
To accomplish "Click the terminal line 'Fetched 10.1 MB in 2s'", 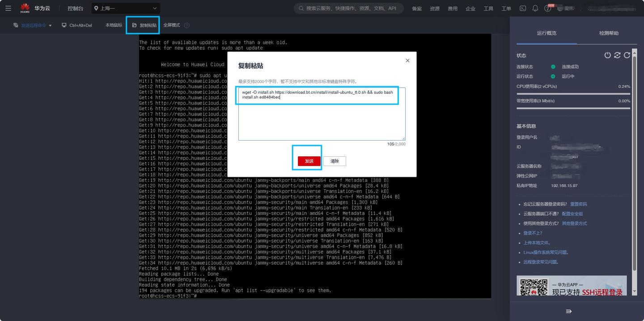I will click(186, 268).
